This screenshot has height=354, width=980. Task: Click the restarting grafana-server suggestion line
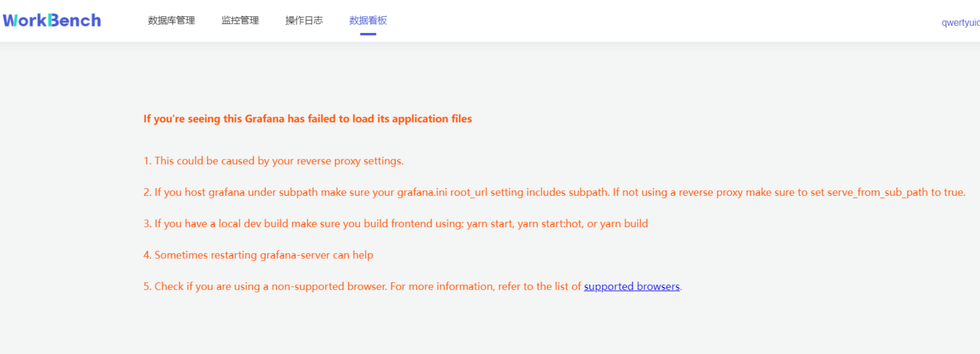258,255
